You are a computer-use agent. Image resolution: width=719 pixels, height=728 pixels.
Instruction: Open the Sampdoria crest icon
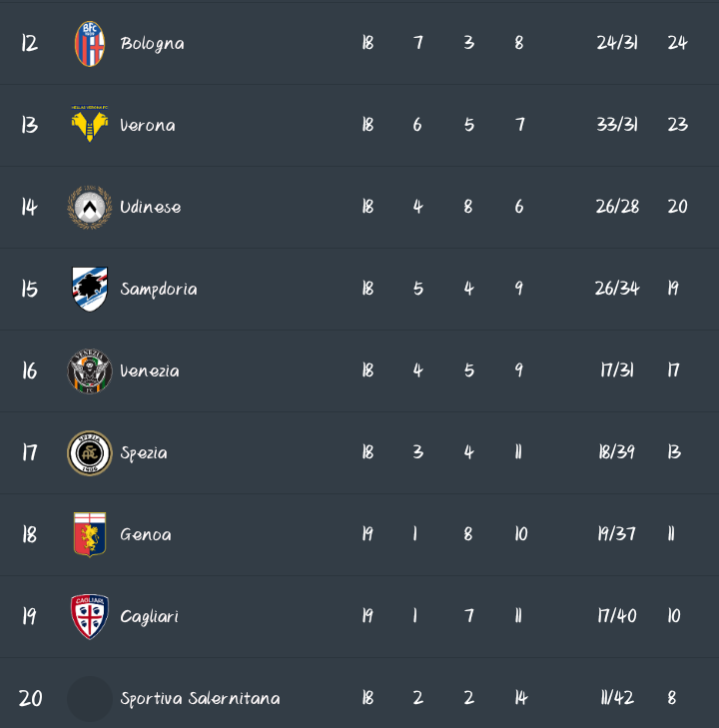tap(90, 290)
